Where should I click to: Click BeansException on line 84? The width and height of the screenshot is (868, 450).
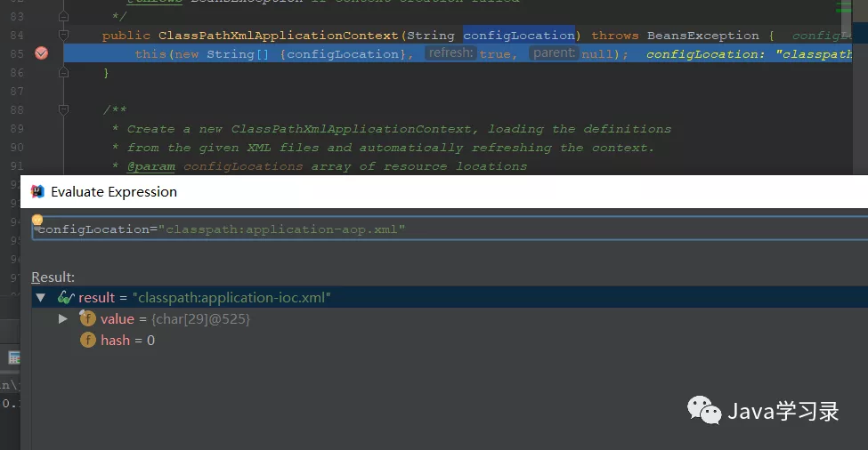coord(703,36)
